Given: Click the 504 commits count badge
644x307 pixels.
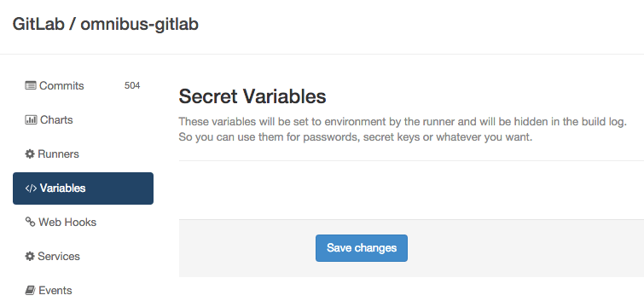Looking at the screenshot, I should (x=132, y=85).
